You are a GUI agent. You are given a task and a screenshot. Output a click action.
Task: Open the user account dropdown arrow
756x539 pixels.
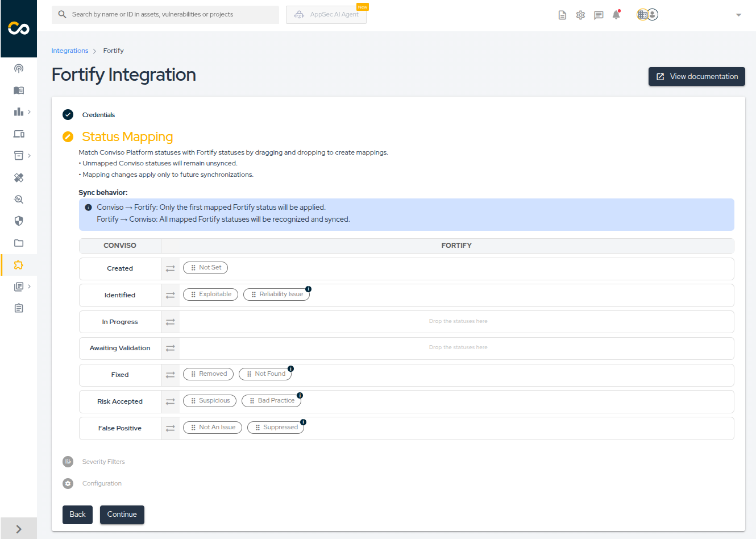(738, 15)
